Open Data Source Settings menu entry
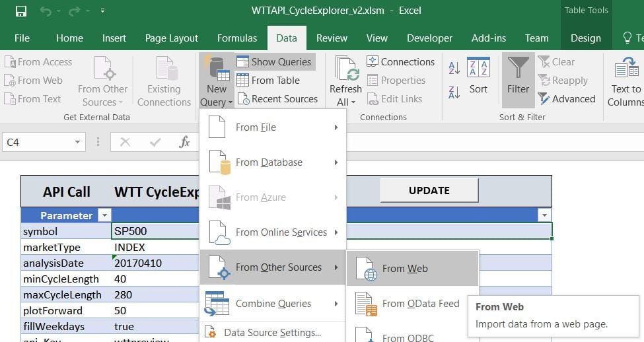The image size is (644, 342). tap(271, 333)
